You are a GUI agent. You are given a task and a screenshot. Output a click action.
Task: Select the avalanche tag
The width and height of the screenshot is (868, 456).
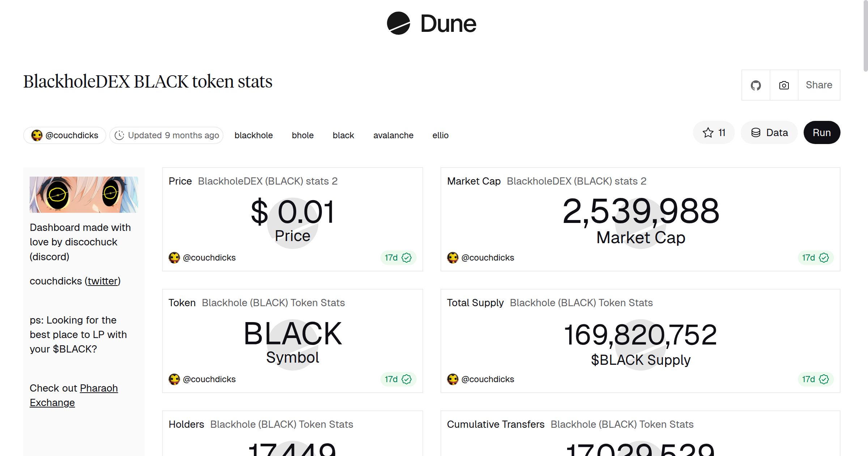coord(393,135)
